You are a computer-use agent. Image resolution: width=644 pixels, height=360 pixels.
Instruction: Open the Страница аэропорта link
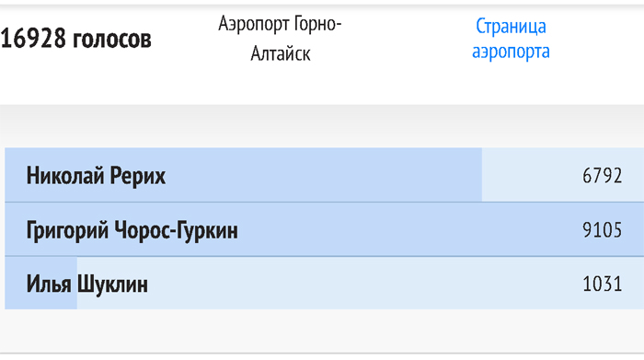(x=511, y=39)
